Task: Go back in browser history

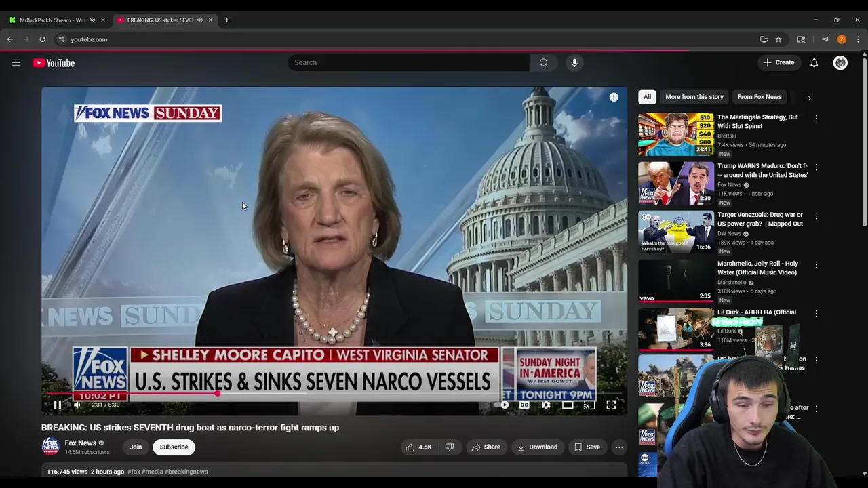Action: 10,39
